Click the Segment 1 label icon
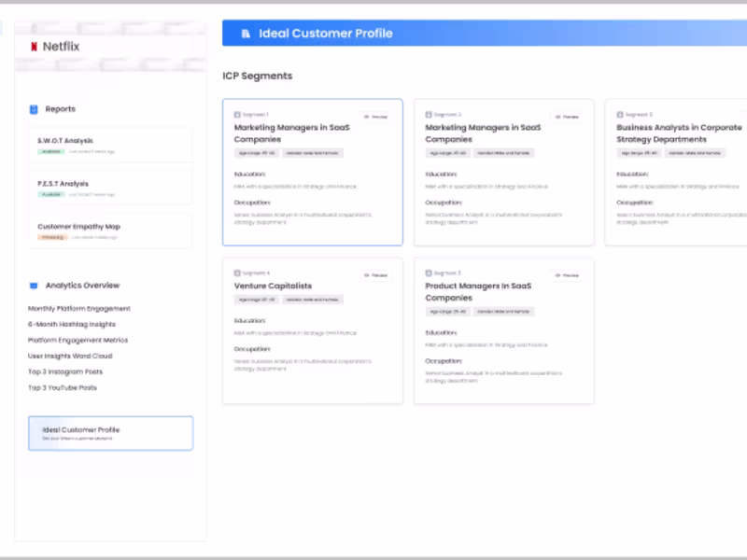Screen dimensions: 747x560 [237, 115]
